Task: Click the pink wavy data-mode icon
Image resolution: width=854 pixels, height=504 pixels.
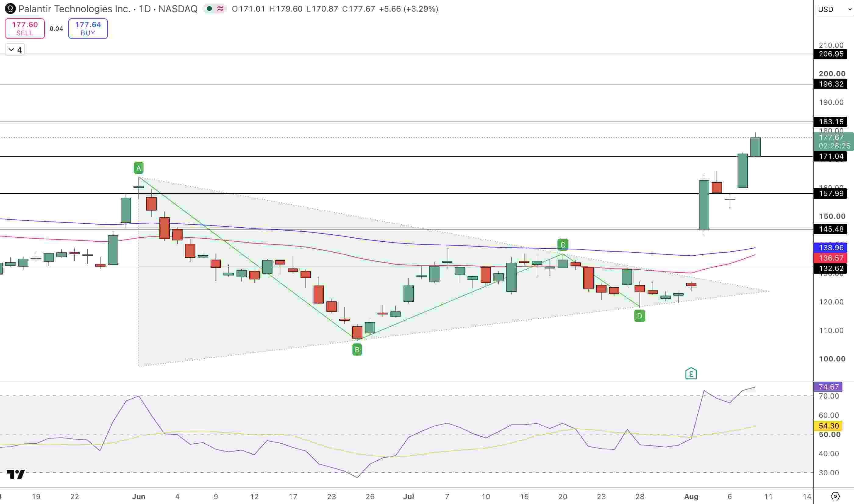Action: click(x=220, y=9)
